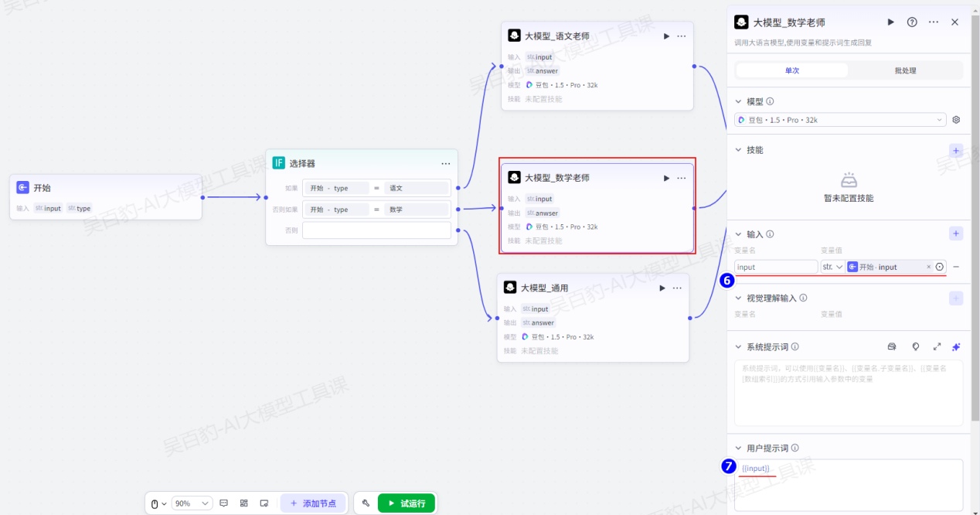Open the str variable type dropdown
Viewport: 980px width, 515px height.
click(x=832, y=267)
